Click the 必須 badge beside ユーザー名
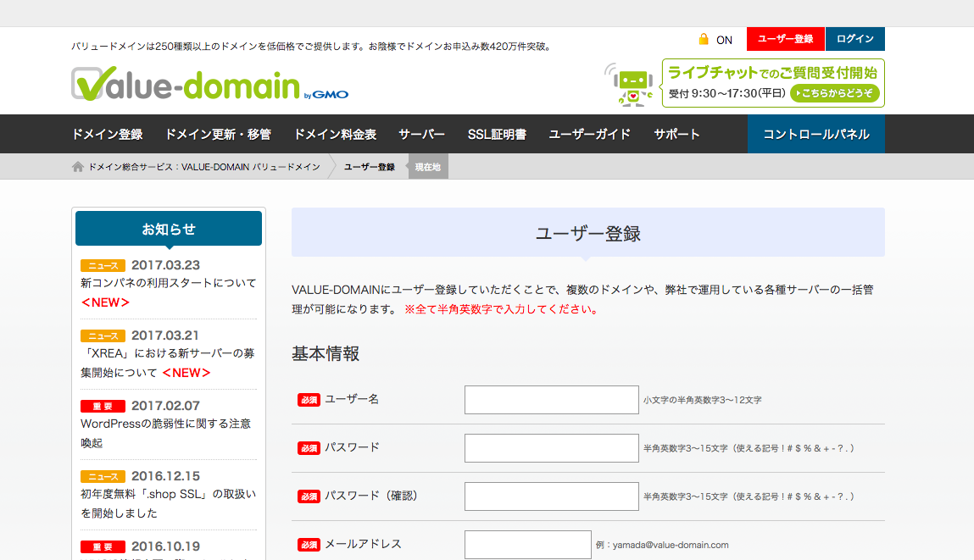 tap(309, 400)
